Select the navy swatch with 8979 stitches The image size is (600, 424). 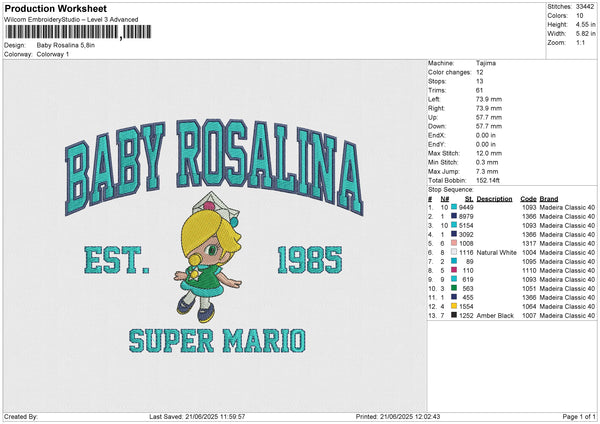coord(454,216)
